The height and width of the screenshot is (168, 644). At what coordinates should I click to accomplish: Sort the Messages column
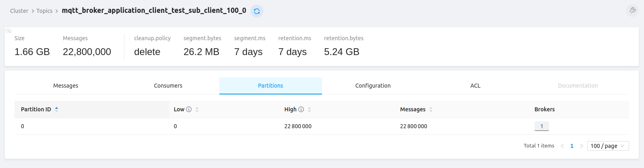click(431, 109)
